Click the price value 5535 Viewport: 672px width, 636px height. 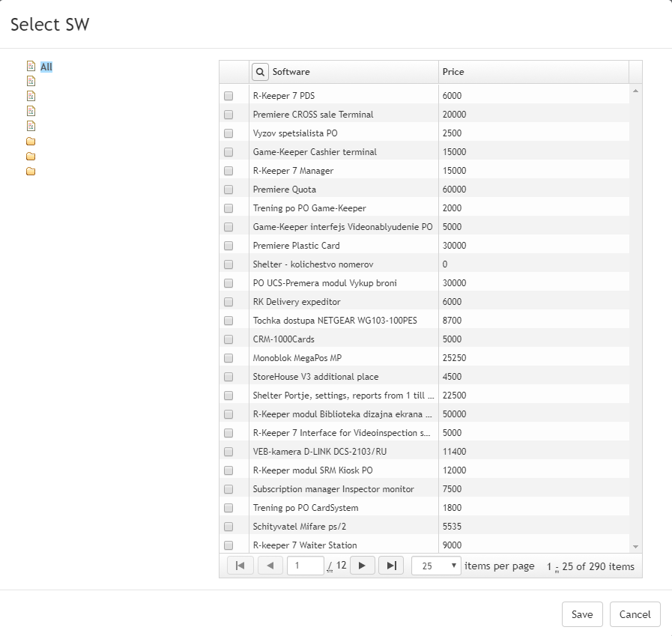(452, 527)
